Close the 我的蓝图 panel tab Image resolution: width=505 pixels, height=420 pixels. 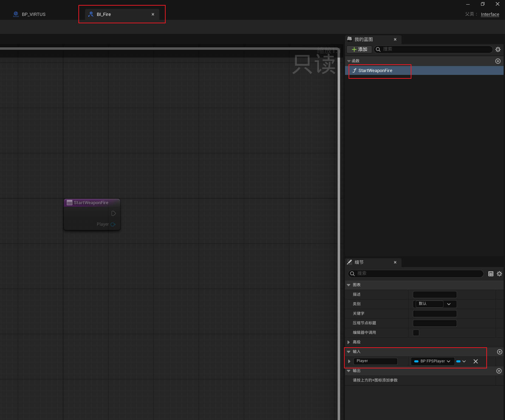395,40
